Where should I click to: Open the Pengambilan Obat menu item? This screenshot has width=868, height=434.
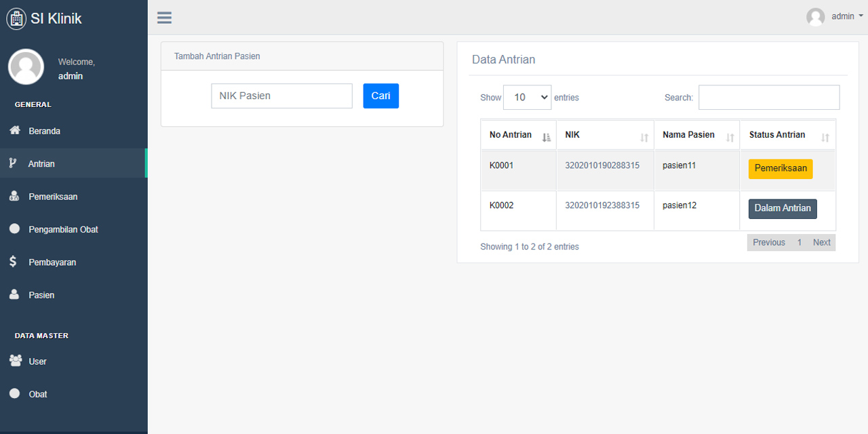click(63, 229)
